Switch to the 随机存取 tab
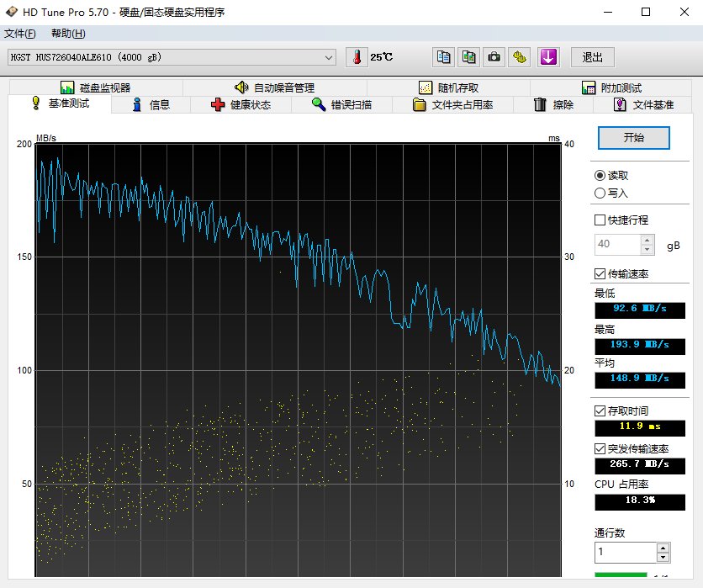703x588 pixels. pos(448,87)
